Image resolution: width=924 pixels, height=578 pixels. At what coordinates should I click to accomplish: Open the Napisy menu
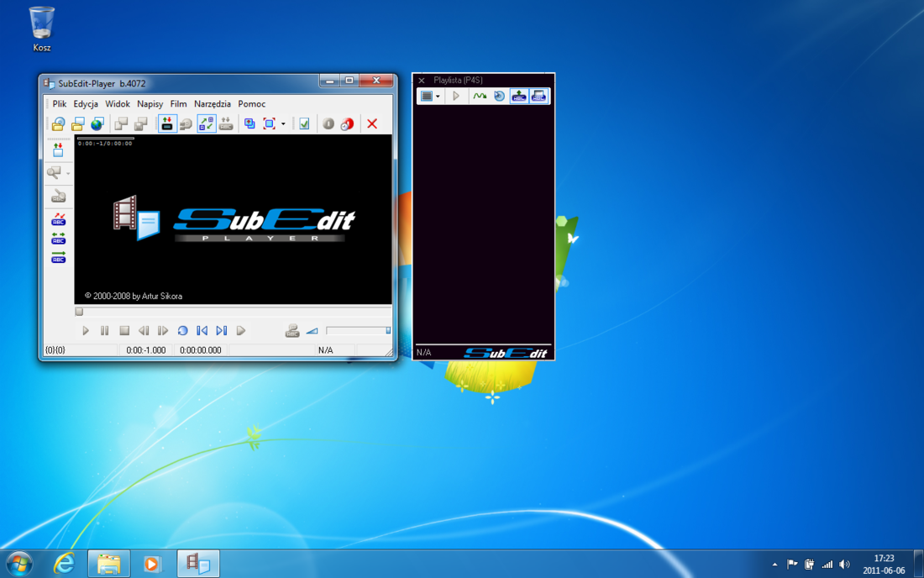150,103
